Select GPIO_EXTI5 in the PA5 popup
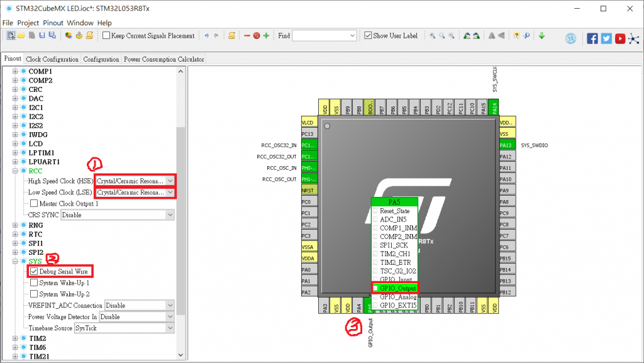 pos(395,305)
